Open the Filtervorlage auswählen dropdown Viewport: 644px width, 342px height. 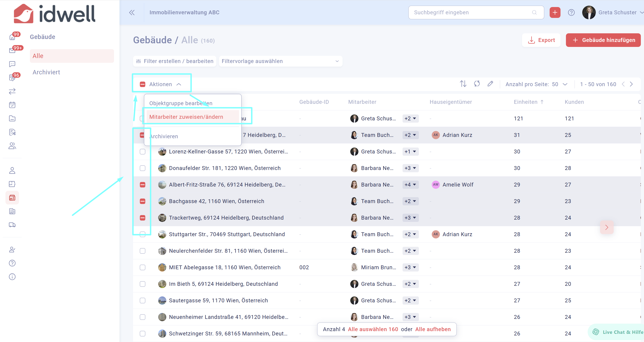tap(280, 61)
